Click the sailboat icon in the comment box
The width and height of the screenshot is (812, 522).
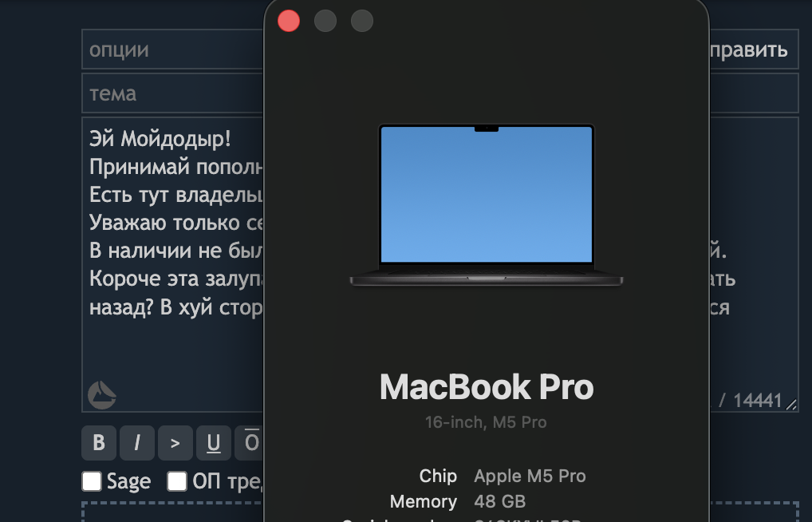coord(101,395)
